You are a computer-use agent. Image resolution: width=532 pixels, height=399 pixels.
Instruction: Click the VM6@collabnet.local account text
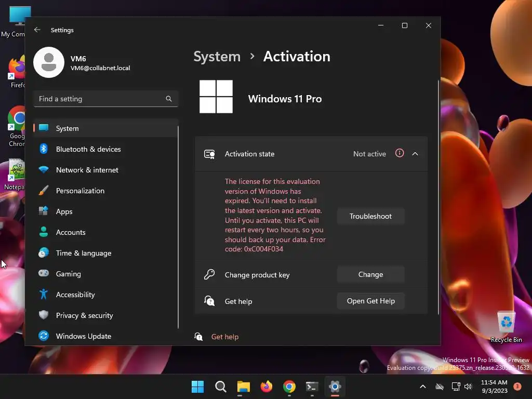pos(100,68)
